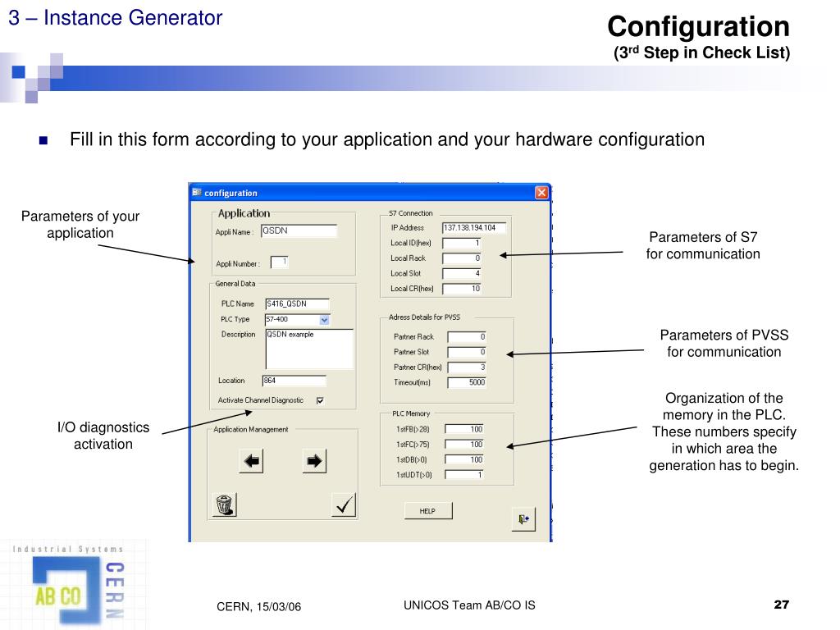Click the right arrow in Application Management
The width and height of the screenshot is (840, 630).
tap(314, 461)
